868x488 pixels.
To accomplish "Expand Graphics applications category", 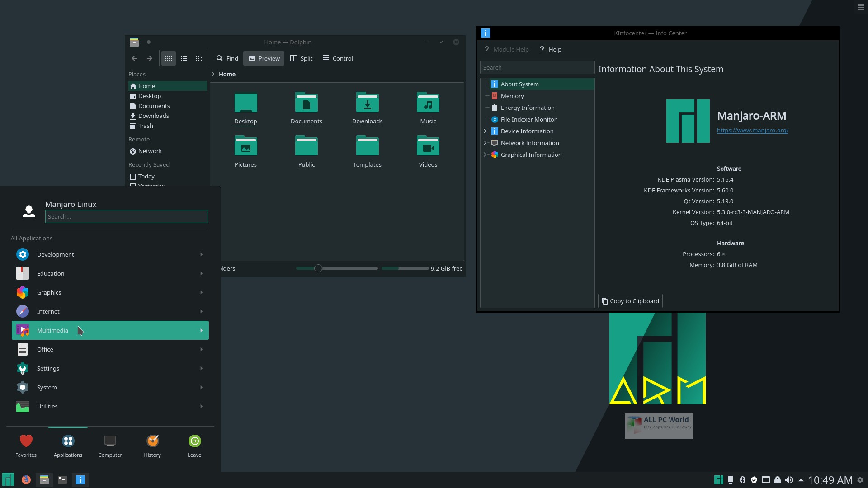I will point(110,292).
